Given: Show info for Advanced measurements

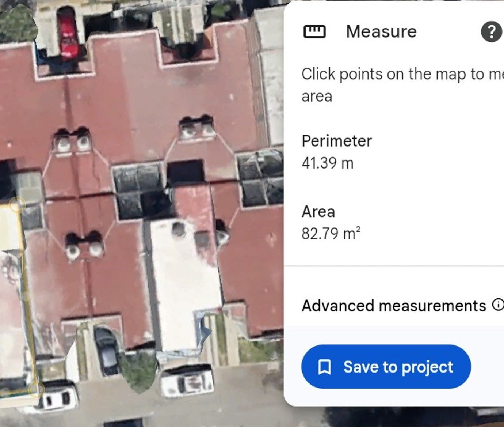Looking at the screenshot, I should tap(498, 304).
